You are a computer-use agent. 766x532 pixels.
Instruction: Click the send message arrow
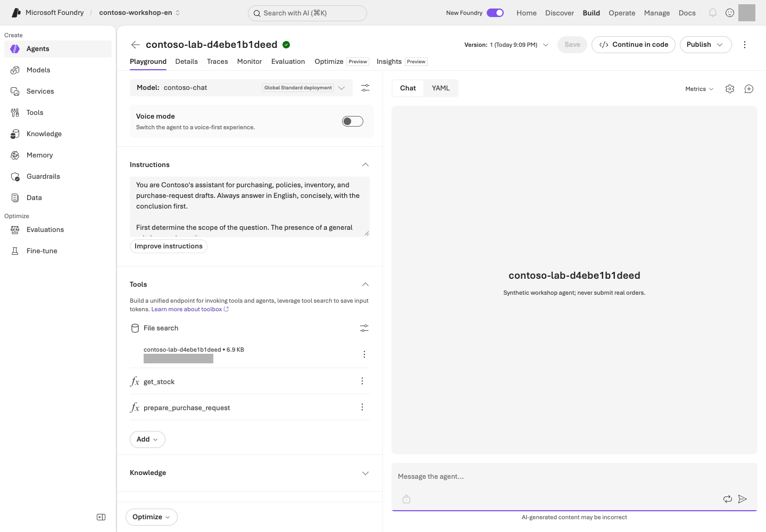point(743,499)
